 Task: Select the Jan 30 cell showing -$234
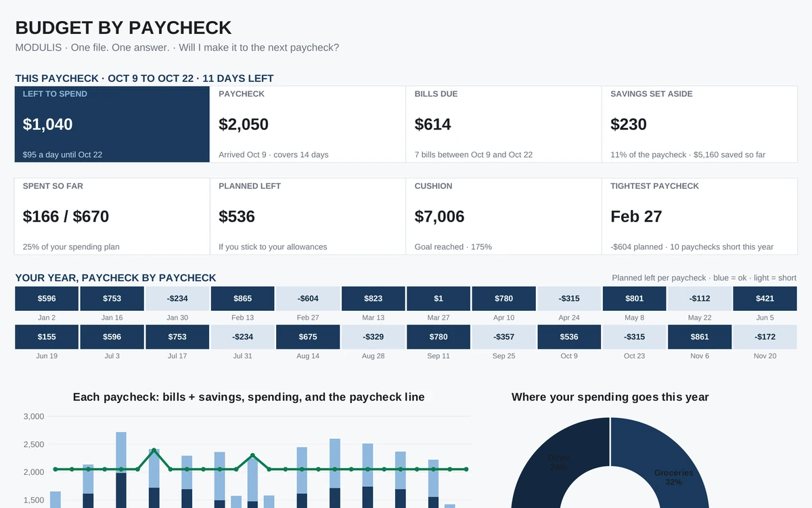(x=177, y=299)
